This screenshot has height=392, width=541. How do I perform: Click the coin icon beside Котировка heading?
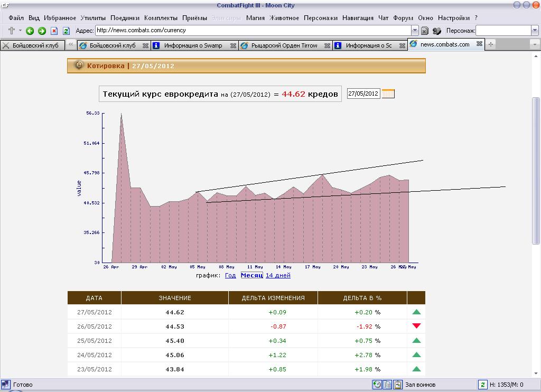(79, 65)
